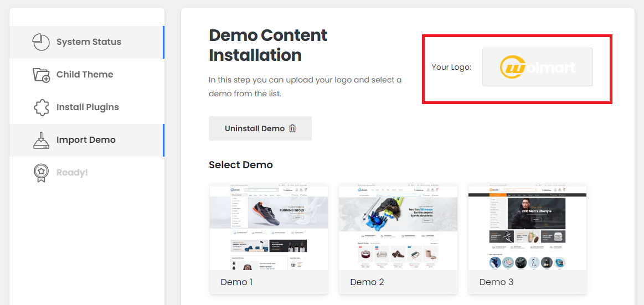This screenshot has height=305, width=644.
Task: Jump to the Ready! step
Action: [x=87, y=173]
